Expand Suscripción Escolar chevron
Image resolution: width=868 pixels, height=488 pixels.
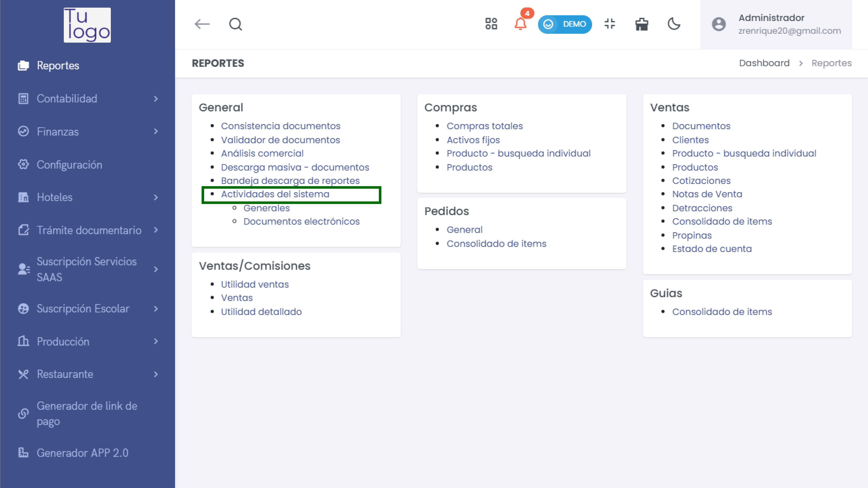(x=156, y=309)
